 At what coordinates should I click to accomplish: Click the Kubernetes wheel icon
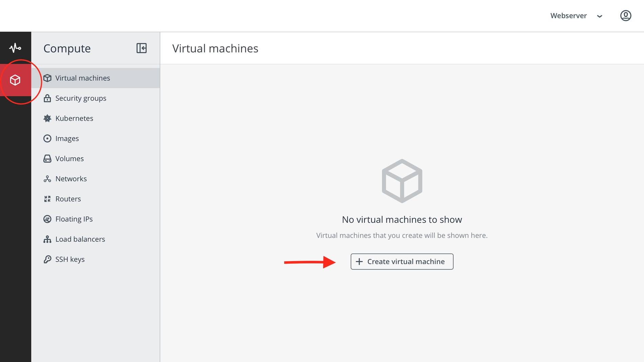[47, 118]
